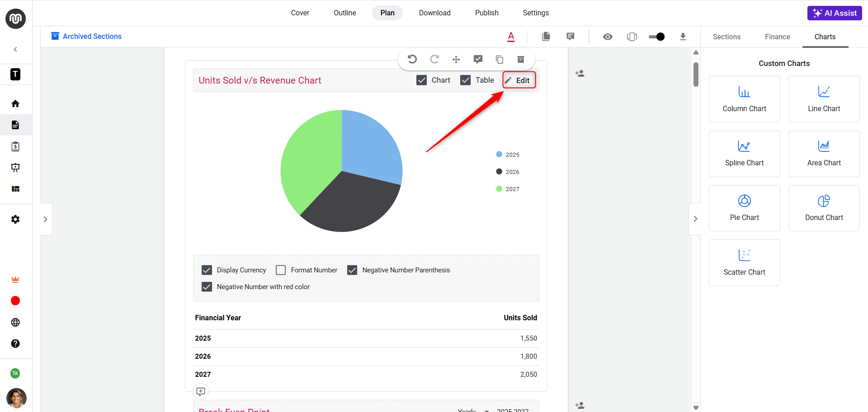Open the user profile avatar
This screenshot has width=868, height=412.
coord(16,398)
